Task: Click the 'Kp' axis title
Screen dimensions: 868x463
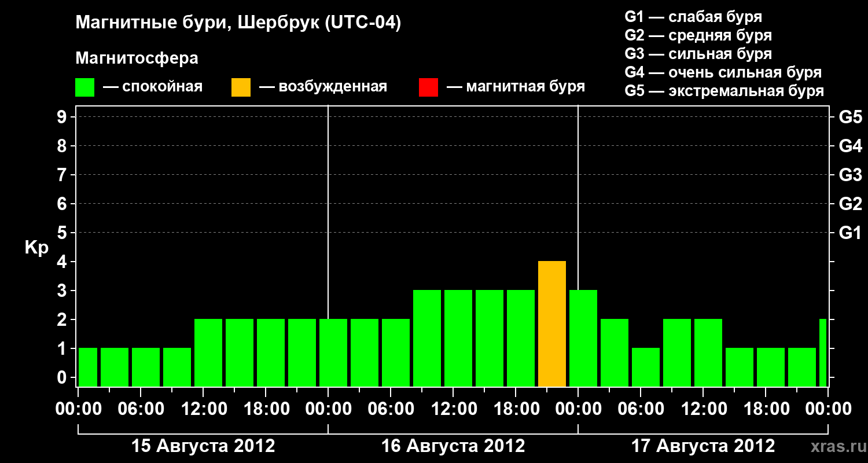Action: (36, 248)
